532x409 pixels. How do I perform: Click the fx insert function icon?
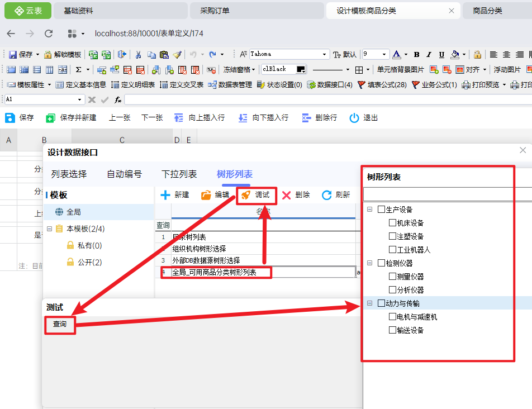(118, 99)
